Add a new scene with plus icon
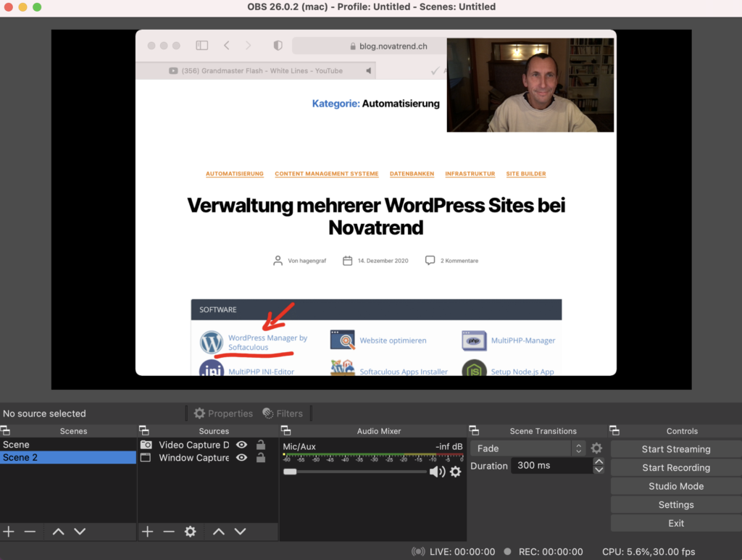742x560 pixels. [x=9, y=532]
